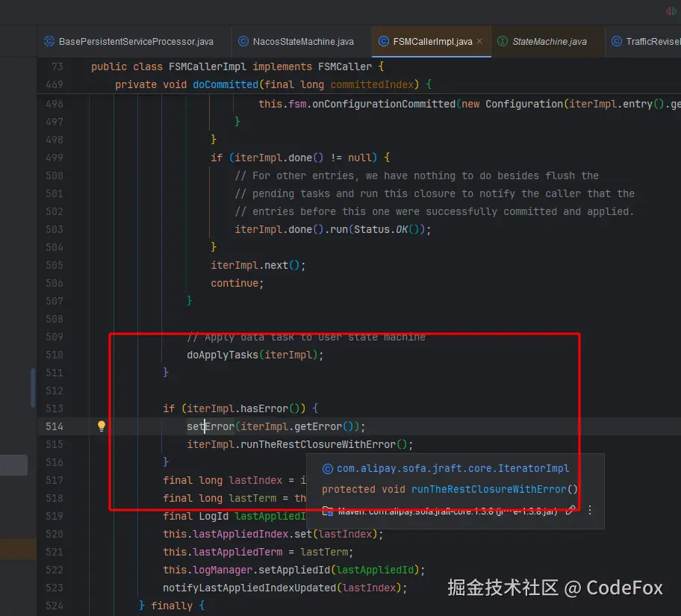Click the interface icon of StateMachine.java tab
Screen dimensions: 681x616
(x=503, y=41)
